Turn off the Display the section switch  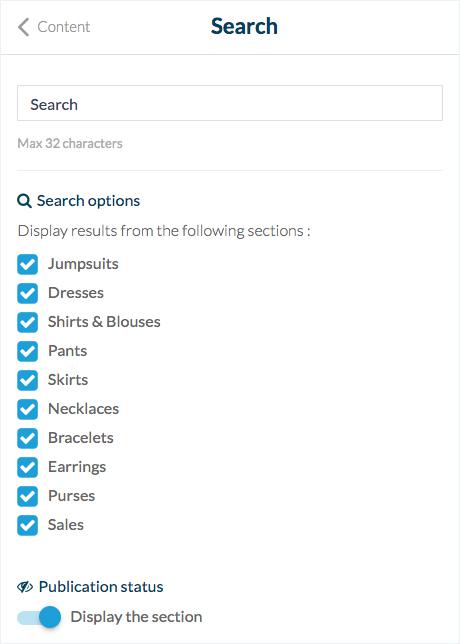click(x=39, y=617)
